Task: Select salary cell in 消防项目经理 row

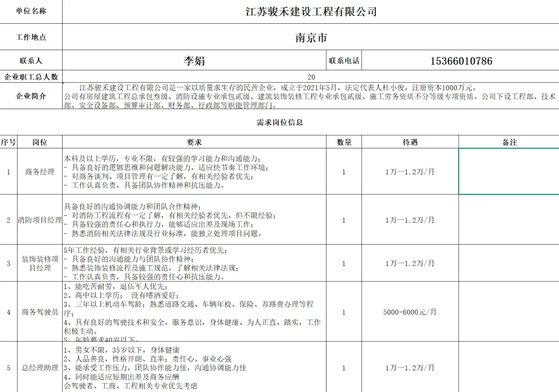Action: click(x=410, y=220)
